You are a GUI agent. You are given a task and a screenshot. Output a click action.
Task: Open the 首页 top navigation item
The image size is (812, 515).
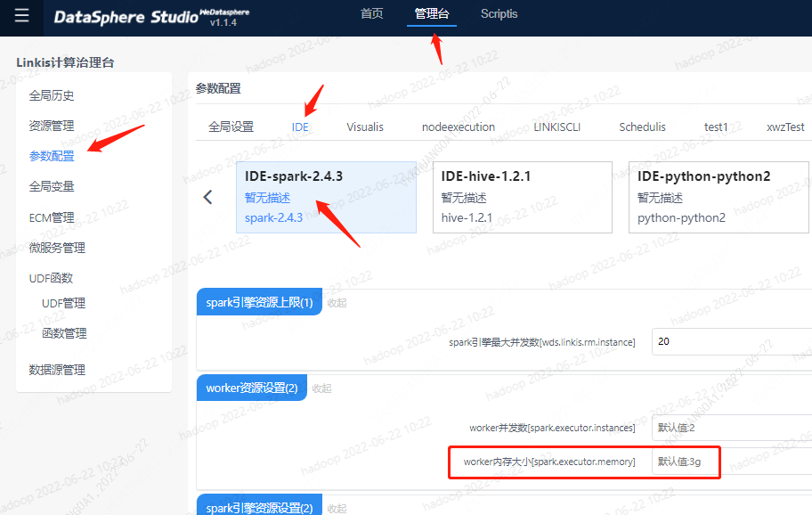371,14
